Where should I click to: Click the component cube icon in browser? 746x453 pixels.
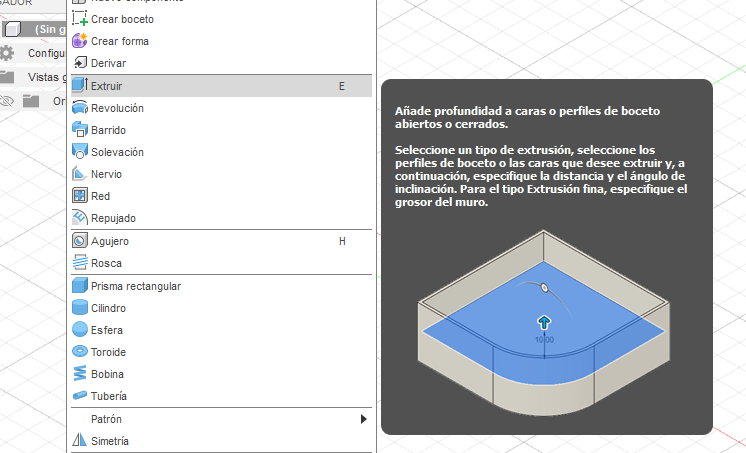click(13, 29)
